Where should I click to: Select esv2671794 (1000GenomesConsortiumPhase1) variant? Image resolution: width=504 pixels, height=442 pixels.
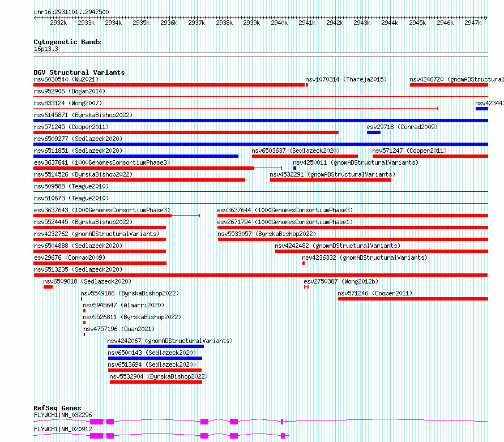(x=285, y=222)
